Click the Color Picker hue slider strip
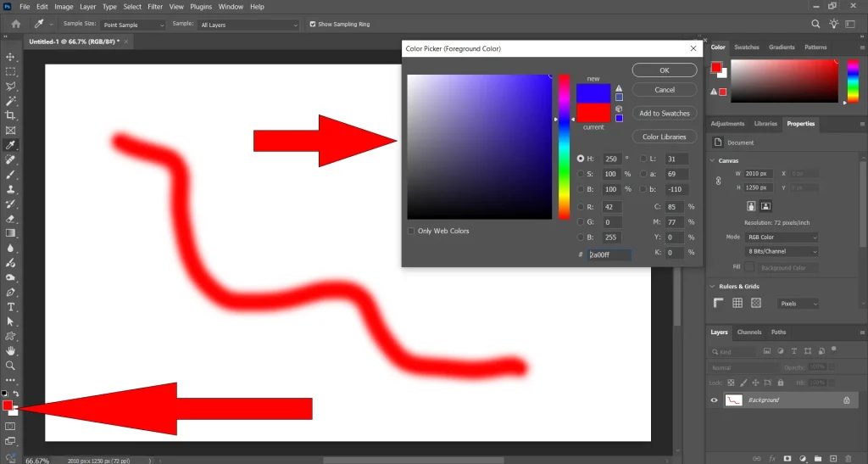This screenshot has width=868, height=464. point(564,147)
